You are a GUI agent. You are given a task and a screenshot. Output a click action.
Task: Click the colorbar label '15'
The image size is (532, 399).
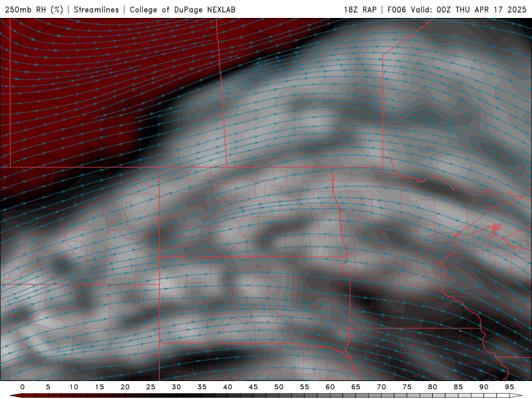coord(99,387)
